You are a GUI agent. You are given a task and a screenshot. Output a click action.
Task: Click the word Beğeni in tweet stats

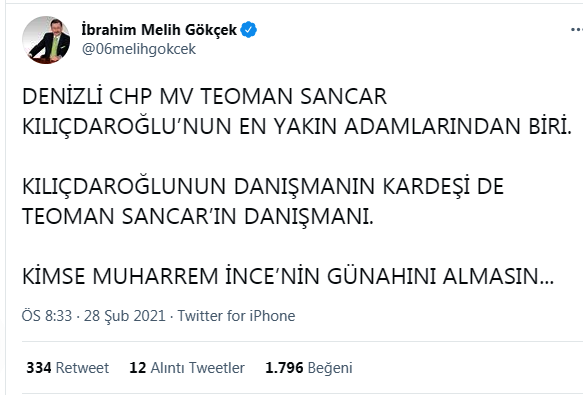(330, 368)
